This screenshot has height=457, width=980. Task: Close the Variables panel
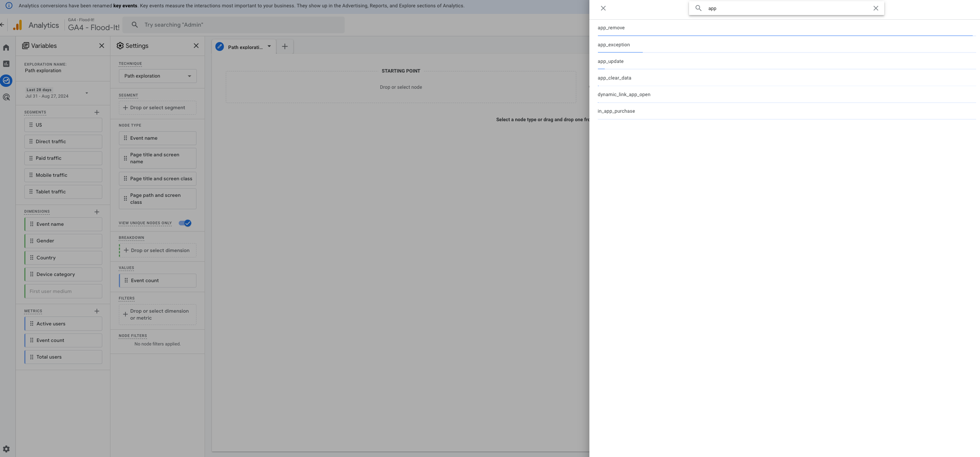click(102, 46)
